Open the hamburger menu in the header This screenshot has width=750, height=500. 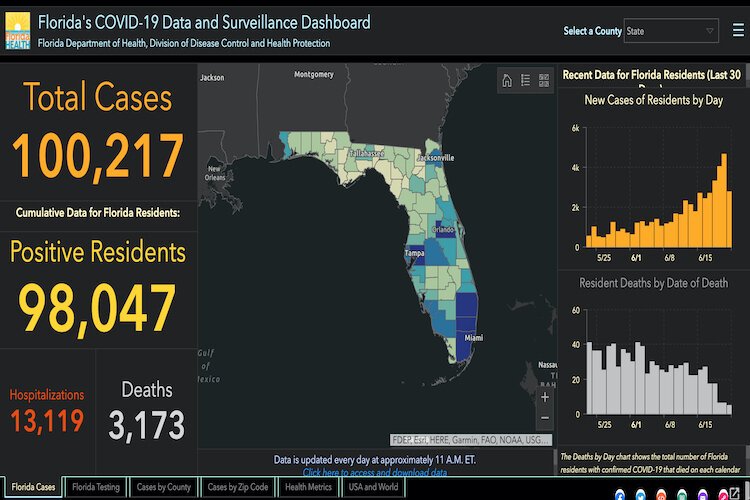click(x=738, y=31)
